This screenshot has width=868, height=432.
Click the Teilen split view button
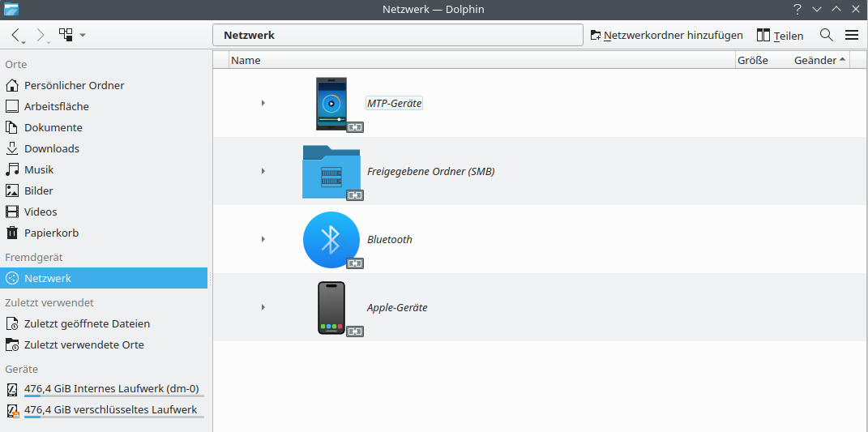780,35
